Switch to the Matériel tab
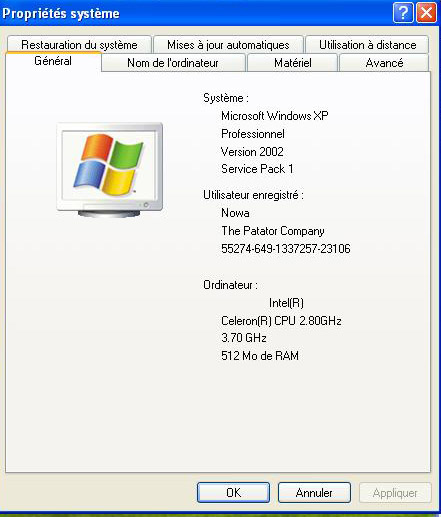Viewport: 441px width, 517px height. 293,63
